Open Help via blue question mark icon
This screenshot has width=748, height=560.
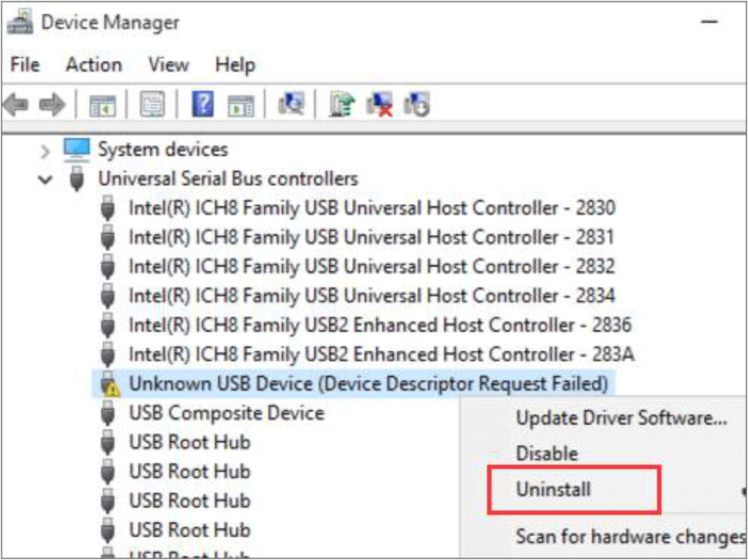(203, 105)
